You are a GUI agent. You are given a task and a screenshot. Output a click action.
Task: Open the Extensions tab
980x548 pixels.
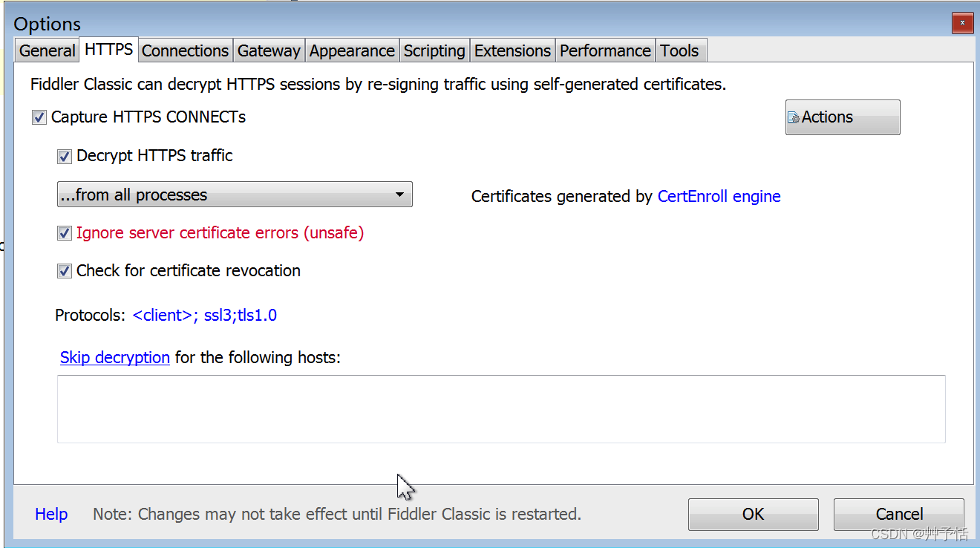[x=512, y=50]
